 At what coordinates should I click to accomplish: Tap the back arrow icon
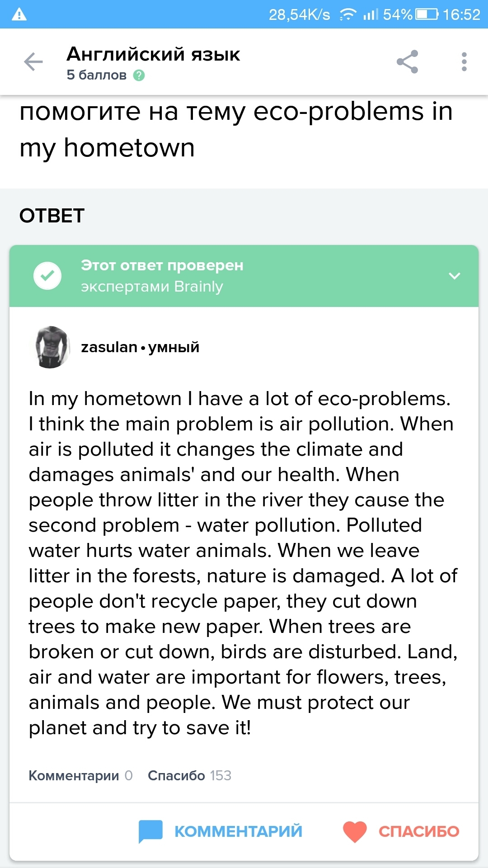coord(33,62)
